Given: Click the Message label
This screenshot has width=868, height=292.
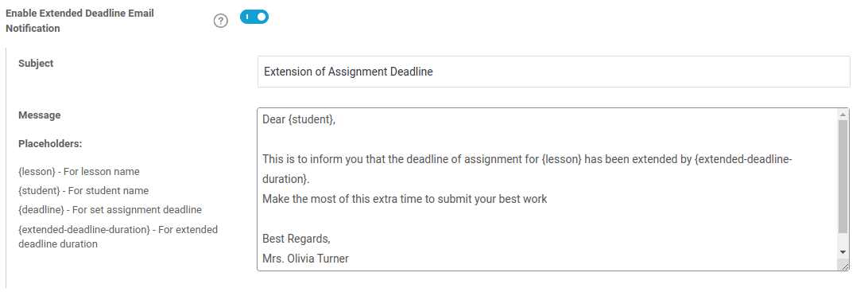Looking at the screenshot, I should point(39,115).
